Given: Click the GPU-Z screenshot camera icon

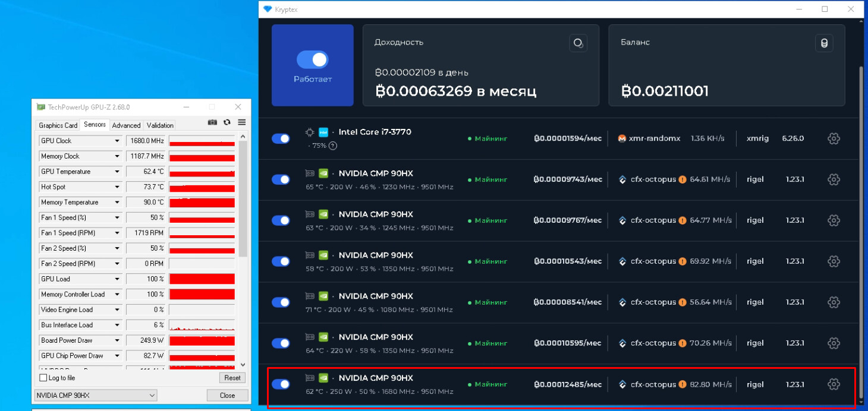Looking at the screenshot, I should click(212, 122).
